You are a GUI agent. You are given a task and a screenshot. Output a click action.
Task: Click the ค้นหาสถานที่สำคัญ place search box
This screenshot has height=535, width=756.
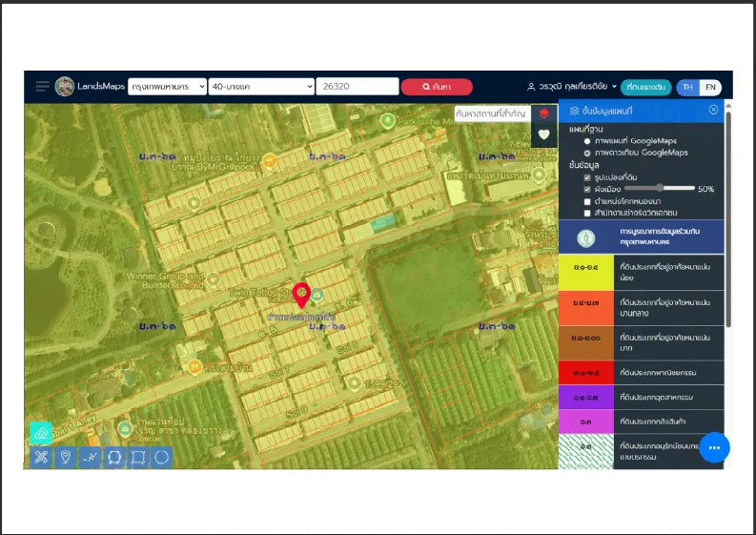tap(491, 113)
